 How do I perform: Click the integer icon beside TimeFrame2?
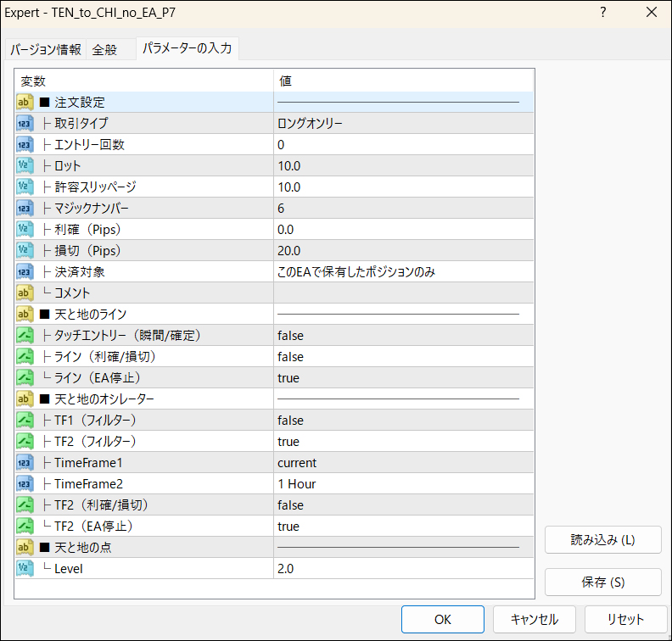pyautogui.click(x=25, y=484)
